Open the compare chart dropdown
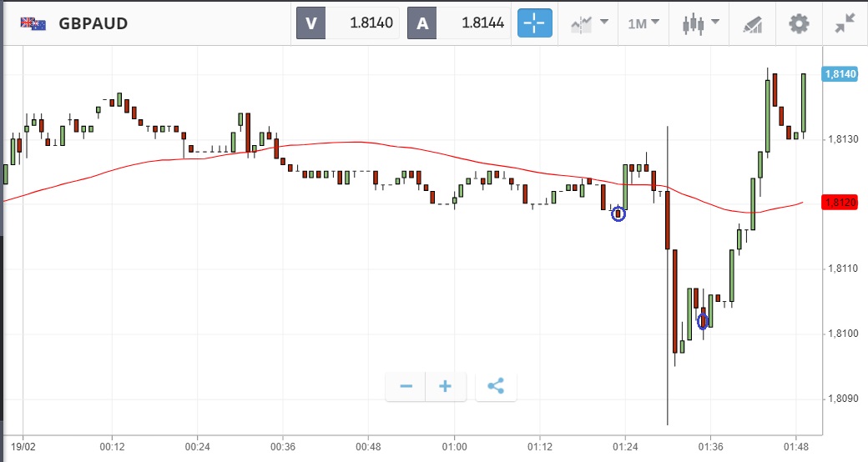868x462 pixels. click(589, 23)
